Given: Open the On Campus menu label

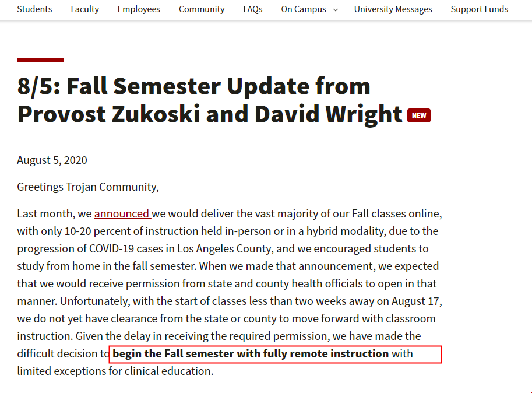Looking at the screenshot, I should coord(304,9).
